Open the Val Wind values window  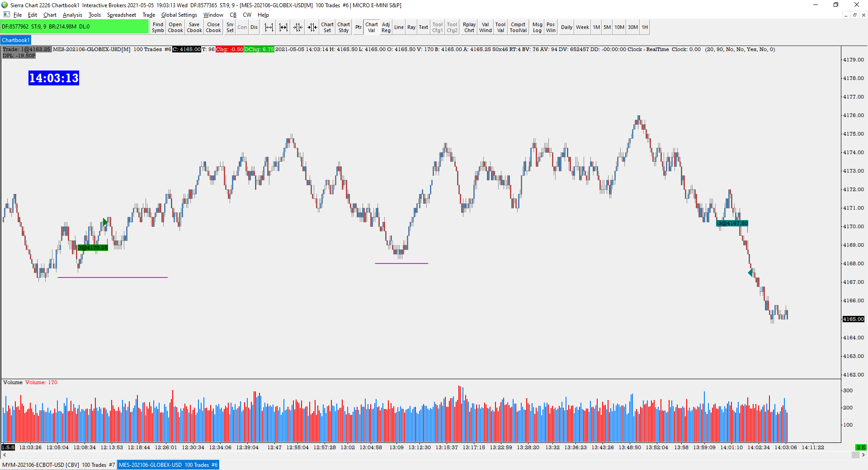486,27
